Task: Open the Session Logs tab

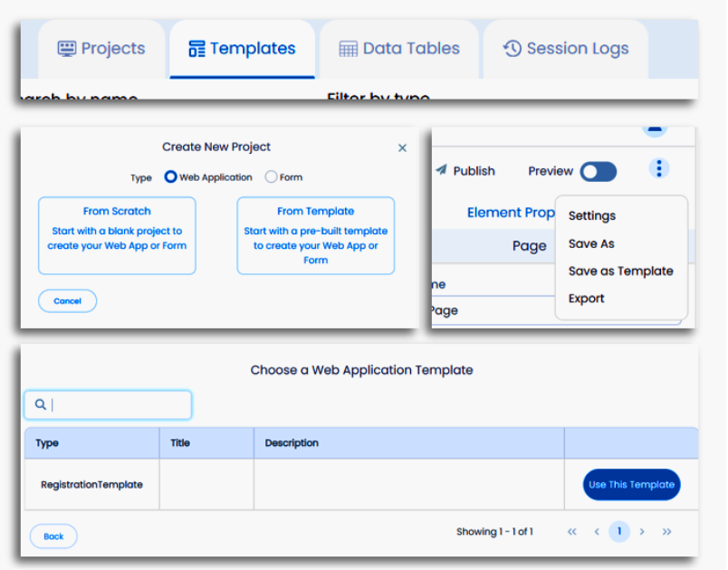Action: pyautogui.click(x=566, y=49)
